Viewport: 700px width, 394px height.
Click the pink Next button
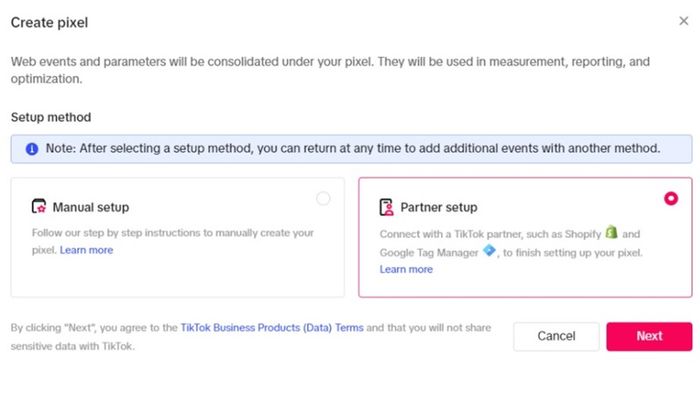[649, 336]
